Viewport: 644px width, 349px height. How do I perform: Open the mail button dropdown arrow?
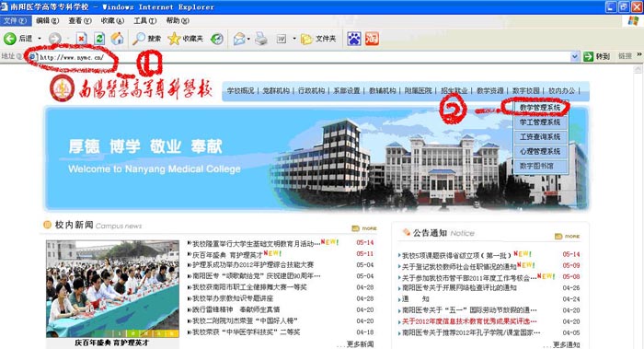pos(248,39)
